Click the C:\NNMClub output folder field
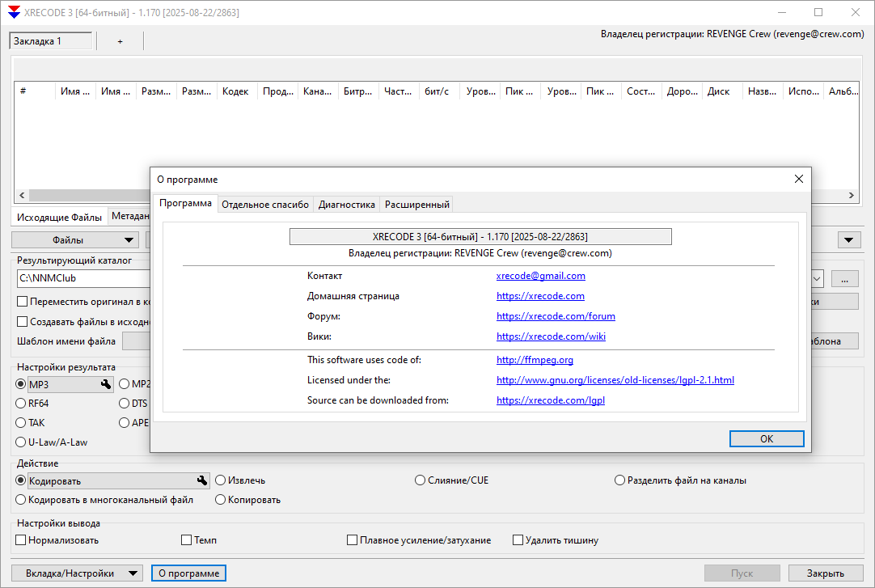Viewport: 875px width, 588px height. coord(84,278)
